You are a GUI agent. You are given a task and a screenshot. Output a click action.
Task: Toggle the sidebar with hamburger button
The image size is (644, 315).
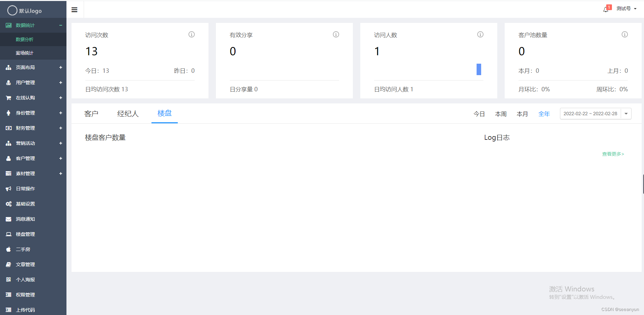(75, 9)
